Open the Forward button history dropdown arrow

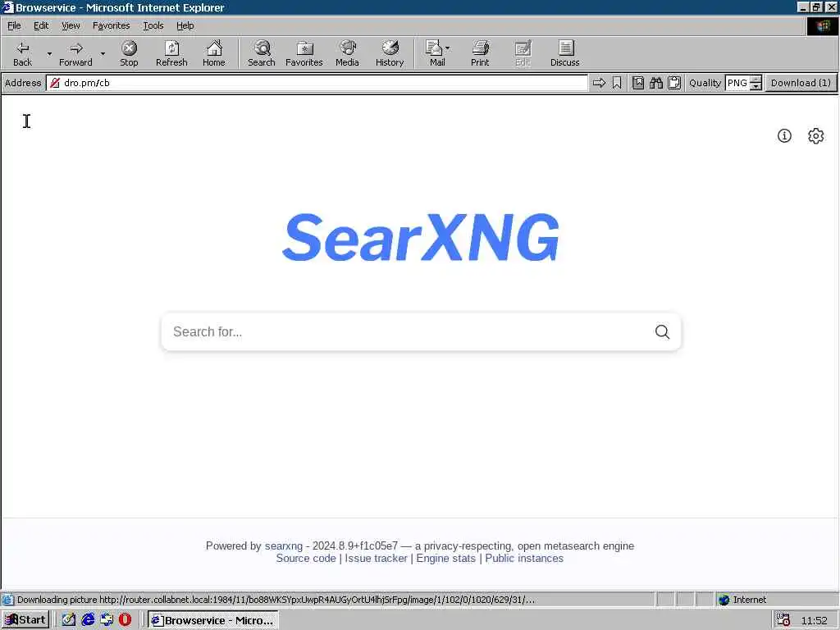pyautogui.click(x=103, y=53)
